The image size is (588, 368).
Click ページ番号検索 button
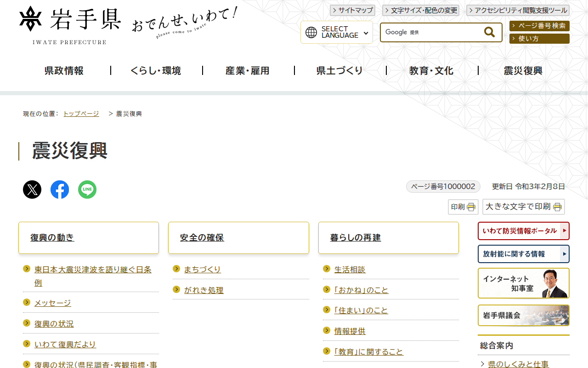click(x=539, y=26)
